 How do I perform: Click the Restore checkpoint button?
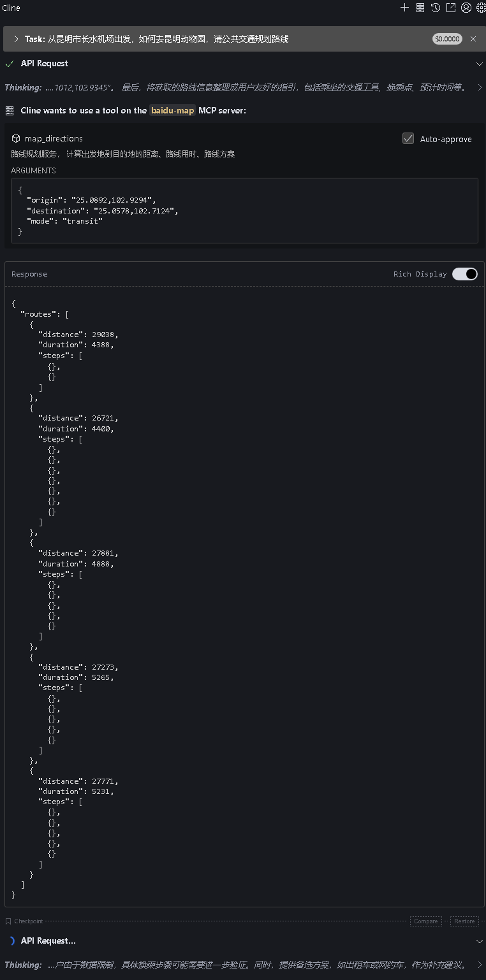(464, 921)
